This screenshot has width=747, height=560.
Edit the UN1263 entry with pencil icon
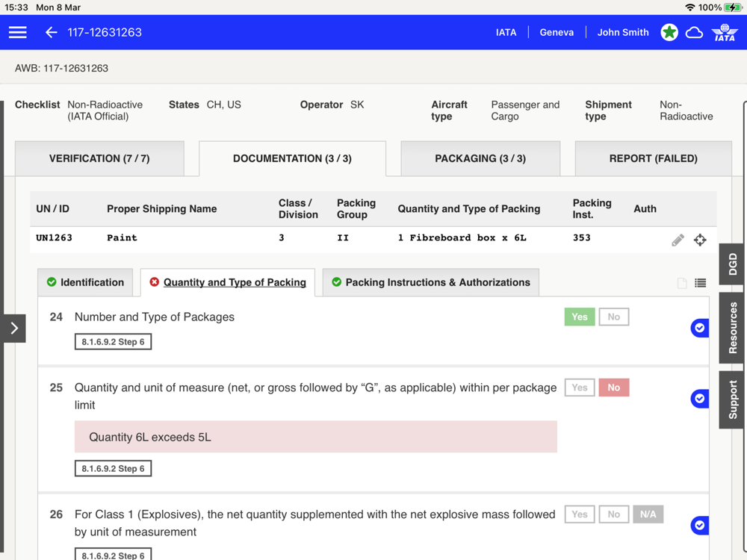(x=678, y=240)
